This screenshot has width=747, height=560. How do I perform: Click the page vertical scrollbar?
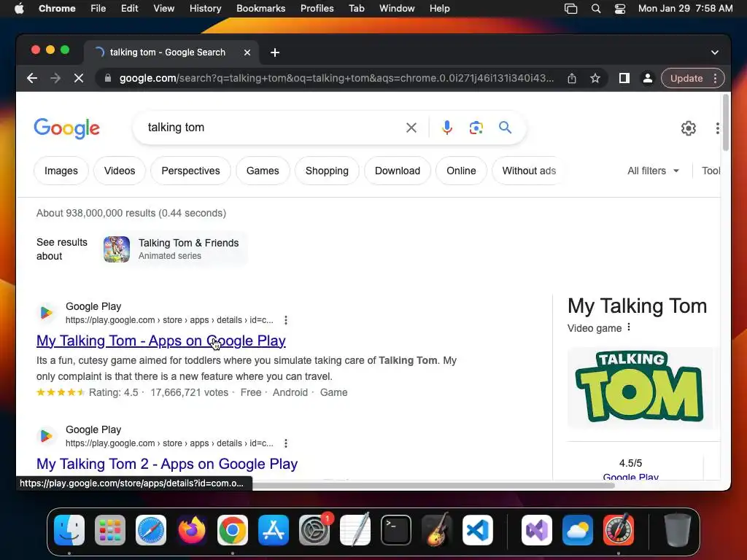pos(726,122)
